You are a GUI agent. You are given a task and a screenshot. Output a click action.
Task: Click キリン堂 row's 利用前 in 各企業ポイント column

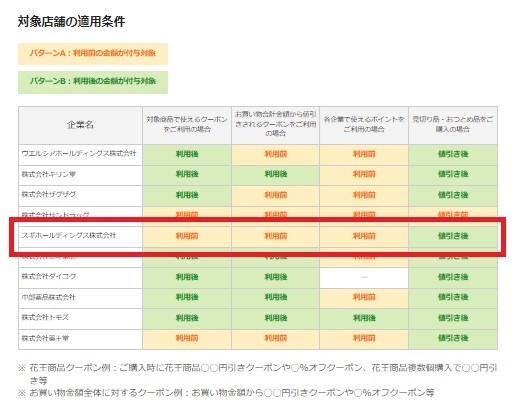tap(364, 174)
